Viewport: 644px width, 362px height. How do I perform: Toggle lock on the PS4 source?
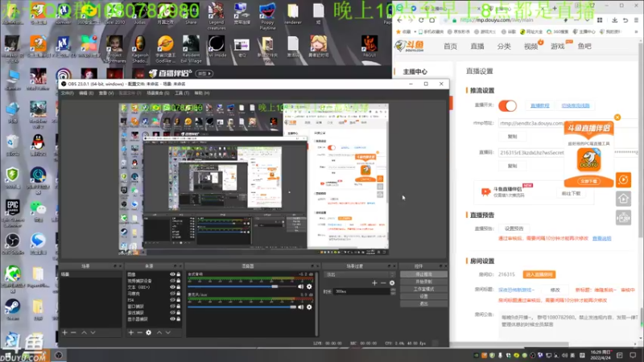178,299
